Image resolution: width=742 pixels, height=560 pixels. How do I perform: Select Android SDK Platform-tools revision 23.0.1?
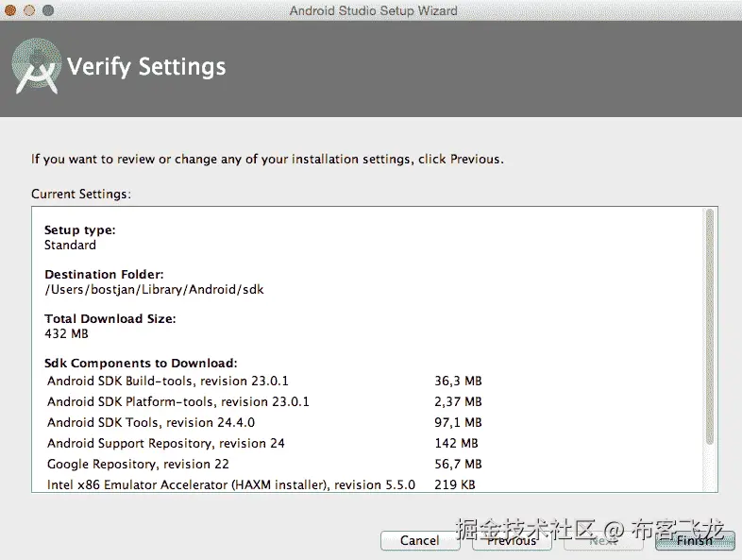pyautogui.click(x=177, y=402)
